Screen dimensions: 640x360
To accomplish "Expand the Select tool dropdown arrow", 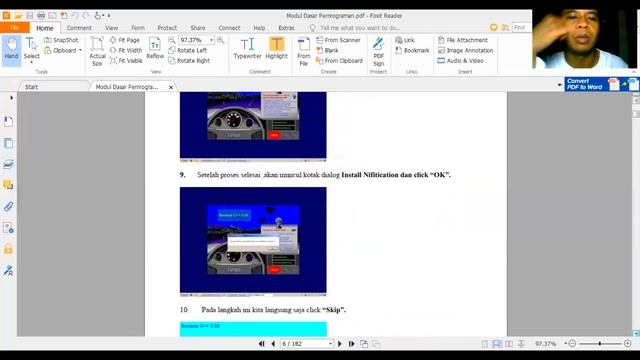I will pyautogui.click(x=31, y=62).
